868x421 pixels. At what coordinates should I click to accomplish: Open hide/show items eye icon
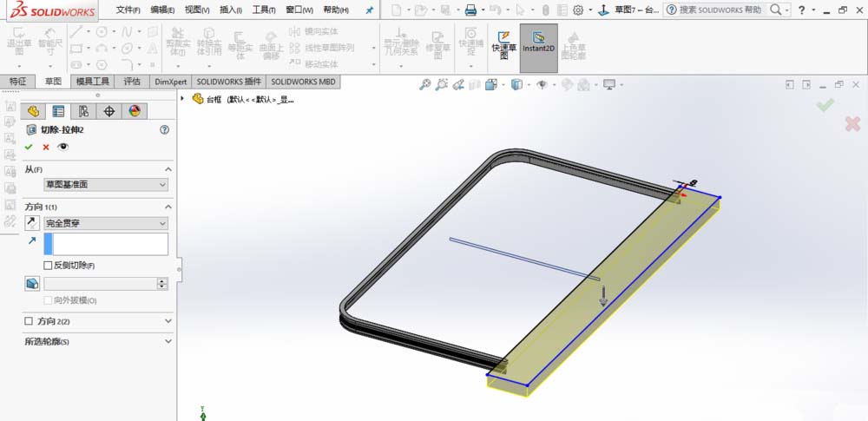click(x=542, y=85)
